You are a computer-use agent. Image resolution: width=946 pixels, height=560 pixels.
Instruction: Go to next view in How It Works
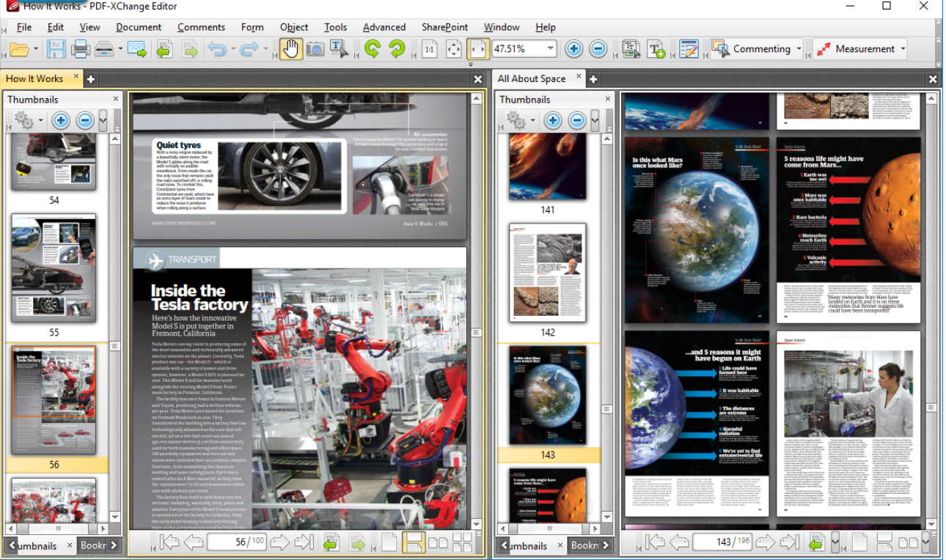(356, 542)
